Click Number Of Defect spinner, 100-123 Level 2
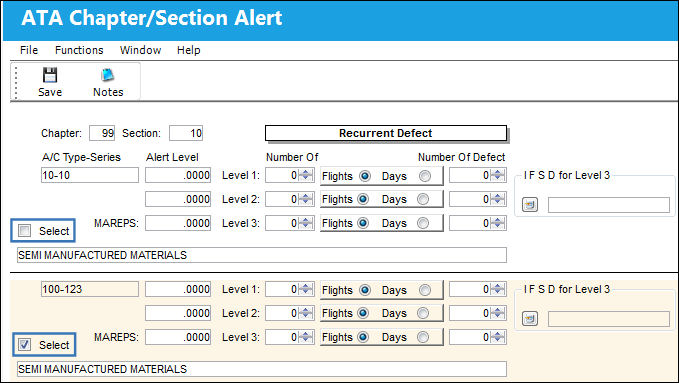Viewport: 679px width, 383px height. coord(498,313)
